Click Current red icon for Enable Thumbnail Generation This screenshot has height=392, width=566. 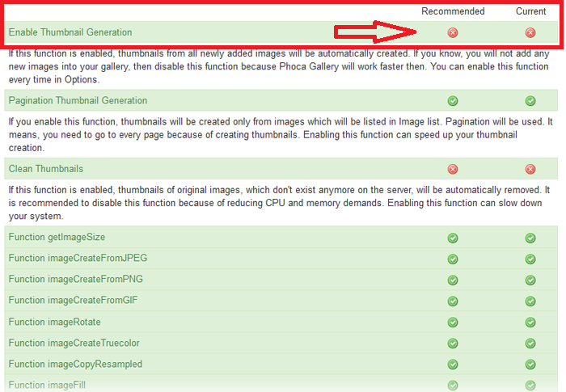coord(530,33)
